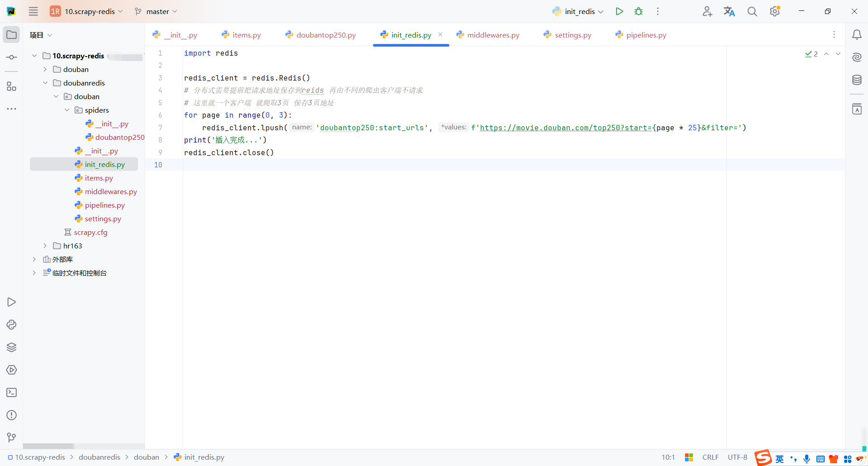Switch to the pipelines.py editor tab

[x=641, y=35]
